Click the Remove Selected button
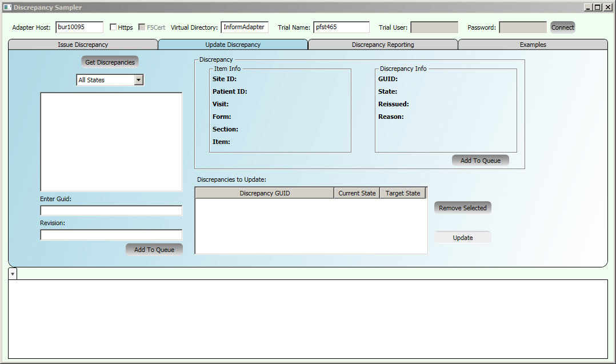The height and width of the screenshot is (364, 616). coord(463,208)
